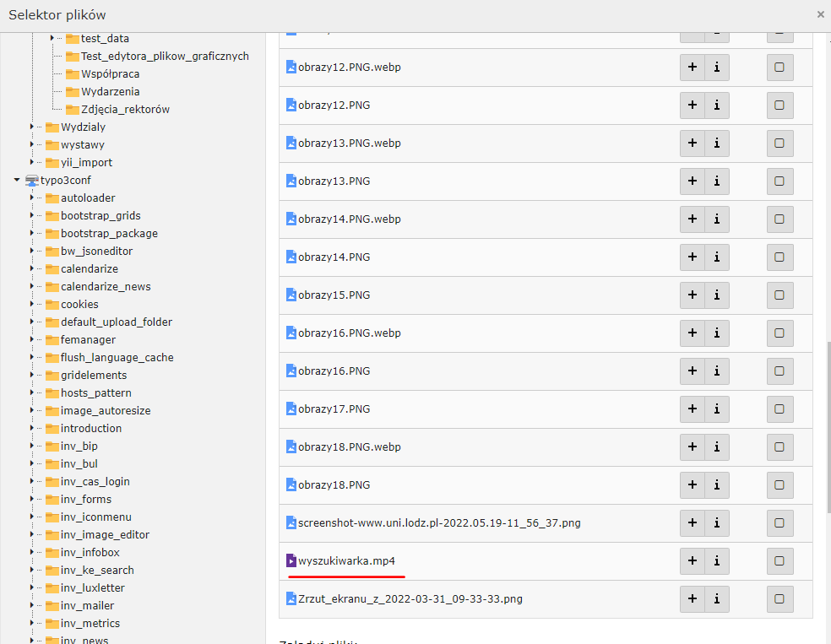The width and height of the screenshot is (831, 644).
Task: Click the screenshot-www.uni.lodz.pl file name
Action: pos(439,523)
